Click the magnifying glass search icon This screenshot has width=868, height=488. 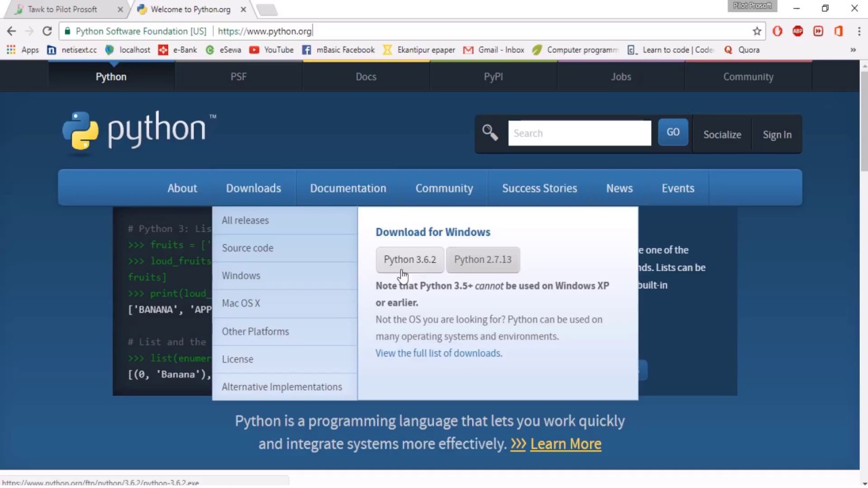point(490,132)
